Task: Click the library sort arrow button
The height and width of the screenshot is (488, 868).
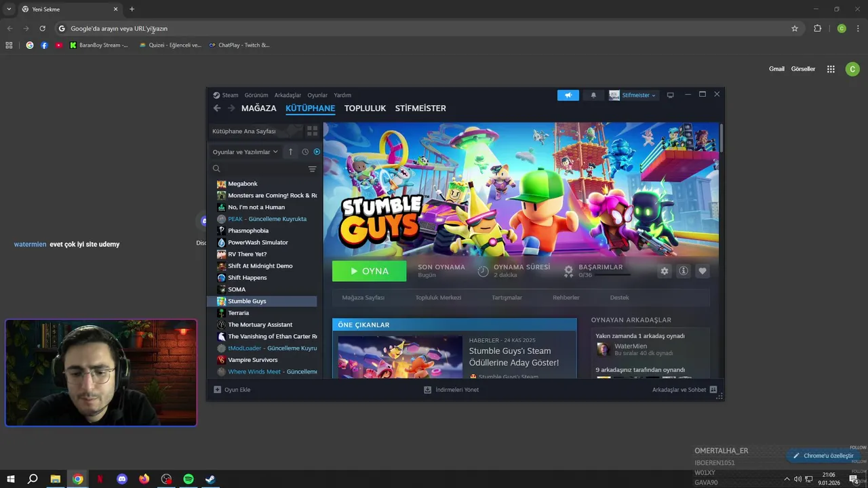Action: [x=290, y=152]
